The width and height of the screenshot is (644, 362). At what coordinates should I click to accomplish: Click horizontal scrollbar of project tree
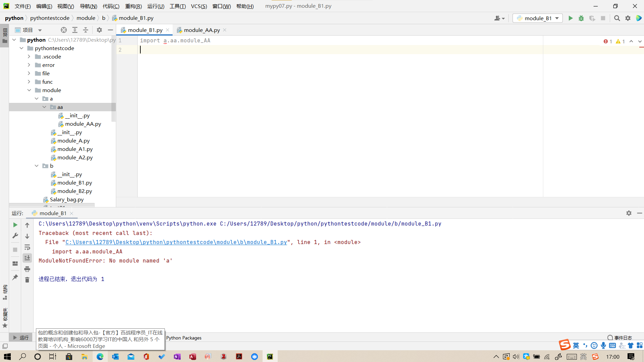52,205
